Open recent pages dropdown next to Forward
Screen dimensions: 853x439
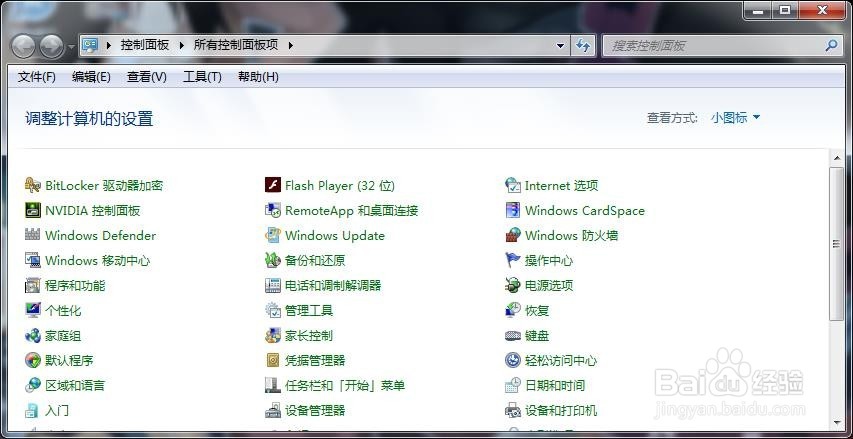point(72,47)
